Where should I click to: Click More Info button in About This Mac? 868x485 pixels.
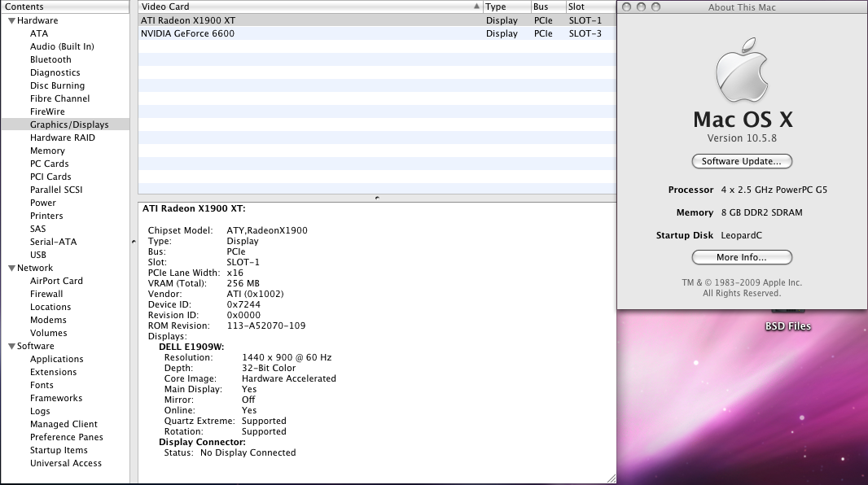pyautogui.click(x=742, y=258)
